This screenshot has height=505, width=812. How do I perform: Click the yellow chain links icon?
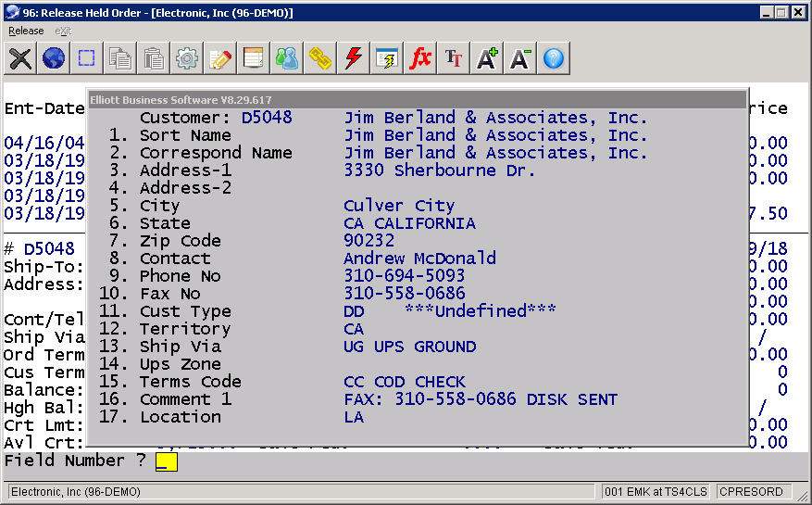click(319, 58)
